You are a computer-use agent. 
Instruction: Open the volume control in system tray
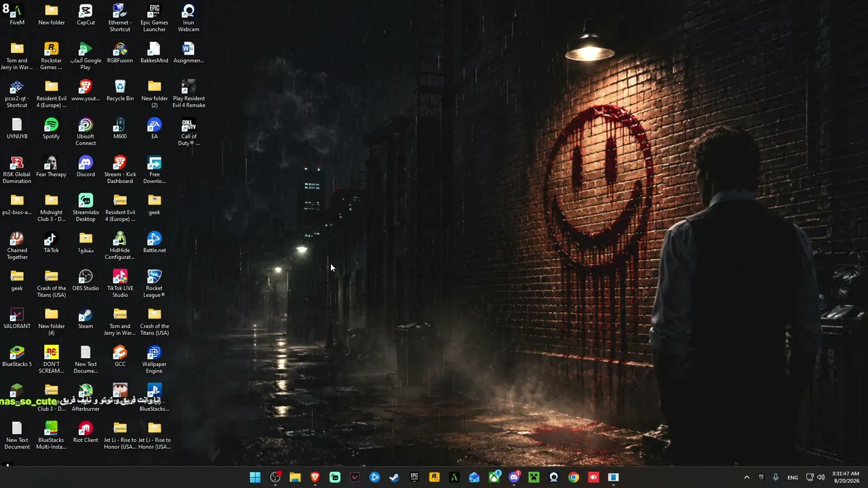[x=821, y=477]
